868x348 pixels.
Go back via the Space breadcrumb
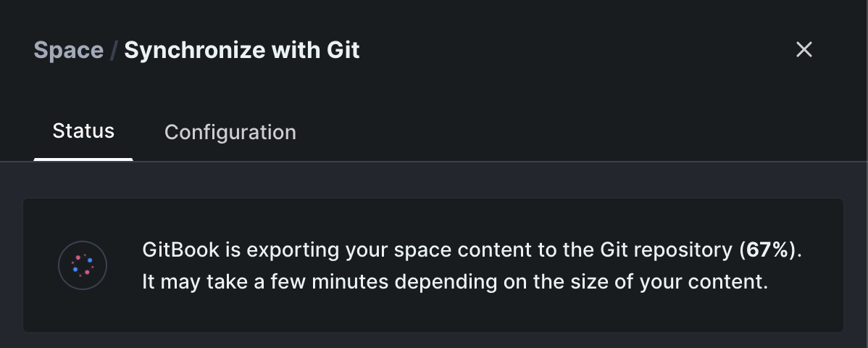tap(68, 50)
